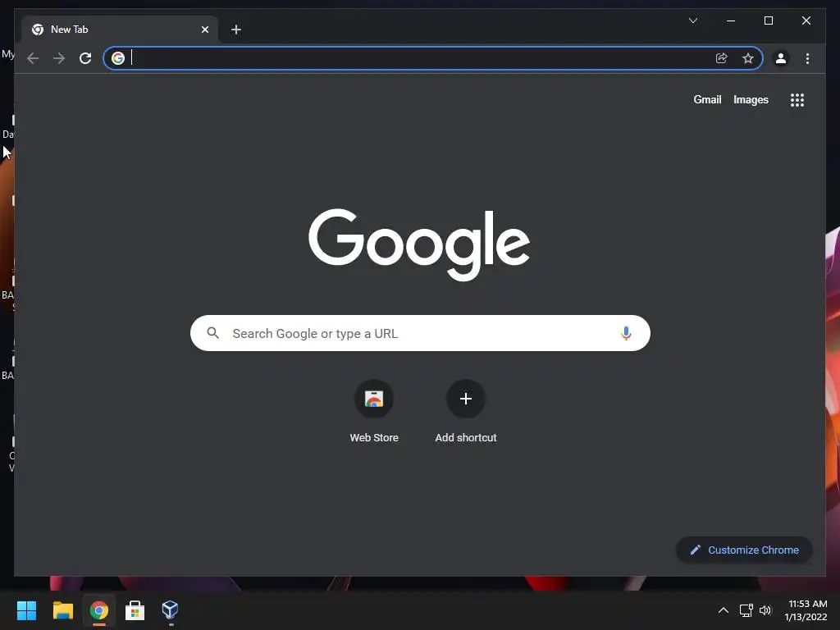Minimize the Chrome window
Screen dimensions: 840x630
point(731,21)
